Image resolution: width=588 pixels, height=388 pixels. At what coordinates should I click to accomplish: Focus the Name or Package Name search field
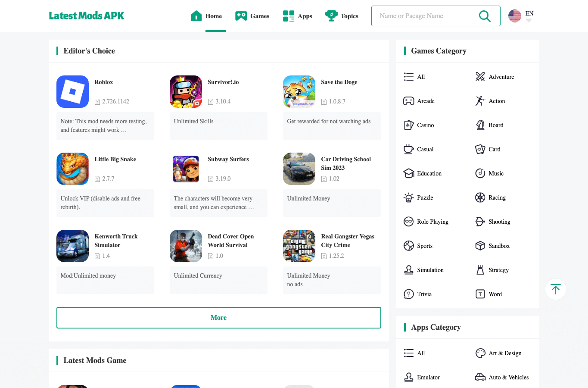[424, 16]
